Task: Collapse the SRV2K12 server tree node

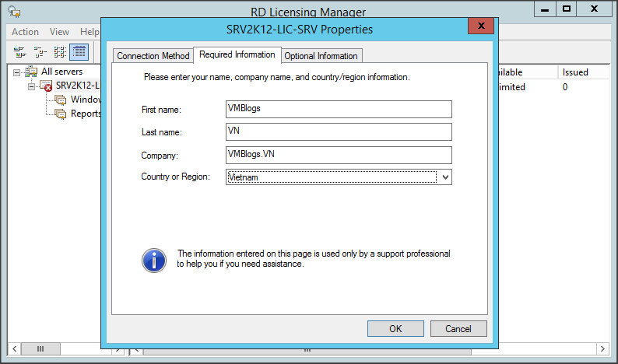Action: pyautogui.click(x=31, y=86)
